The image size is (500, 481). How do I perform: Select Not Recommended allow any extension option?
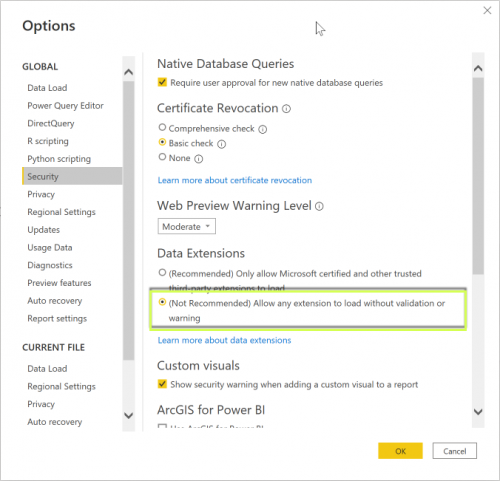162,302
